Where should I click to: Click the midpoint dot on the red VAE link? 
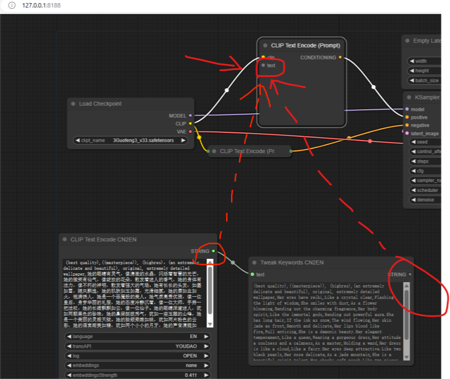(370, 141)
